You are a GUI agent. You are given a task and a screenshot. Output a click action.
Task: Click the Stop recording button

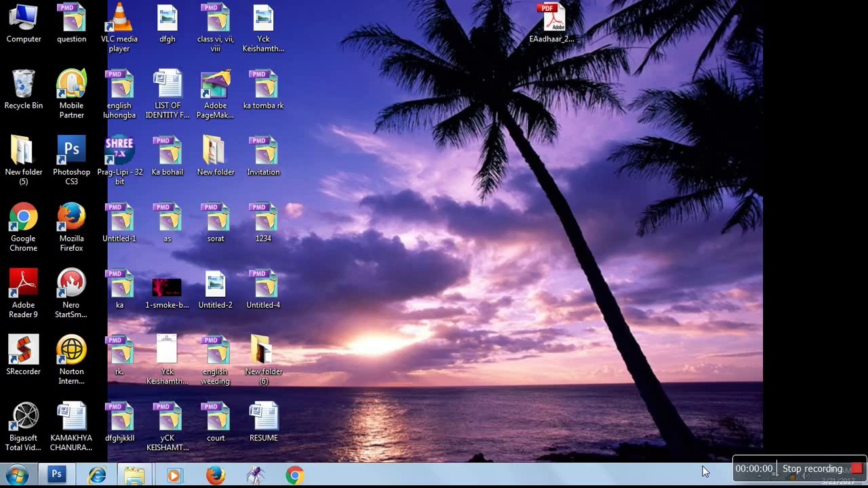(x=822, y=468)
